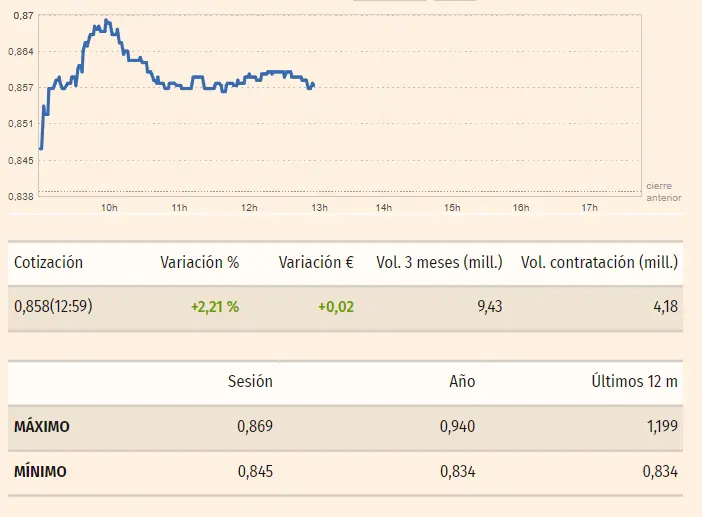Click the MÁXIMO row label

click(42, 427)
